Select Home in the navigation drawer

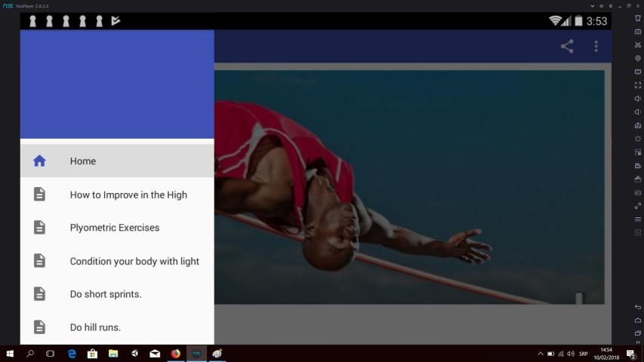83,161
